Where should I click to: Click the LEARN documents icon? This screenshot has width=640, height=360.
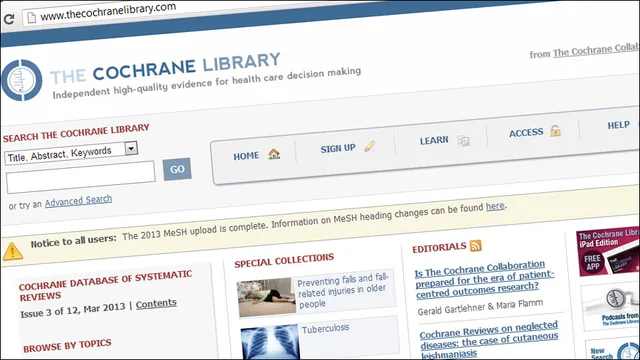click(463, 140)
